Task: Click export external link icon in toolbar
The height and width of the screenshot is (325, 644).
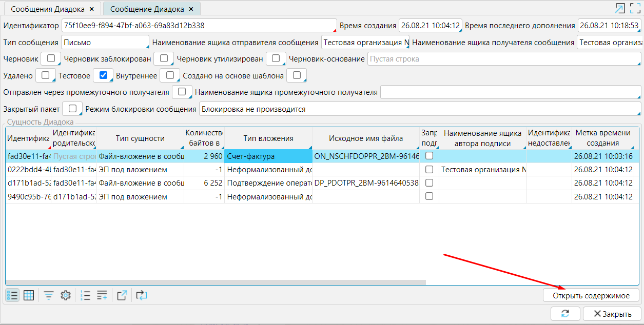Action: pyautogui.click(x=122, y=295)
